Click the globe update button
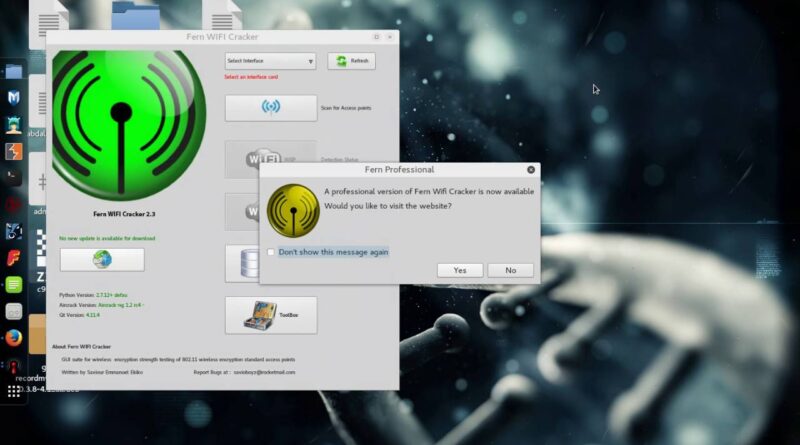 (x=102, y=260)
